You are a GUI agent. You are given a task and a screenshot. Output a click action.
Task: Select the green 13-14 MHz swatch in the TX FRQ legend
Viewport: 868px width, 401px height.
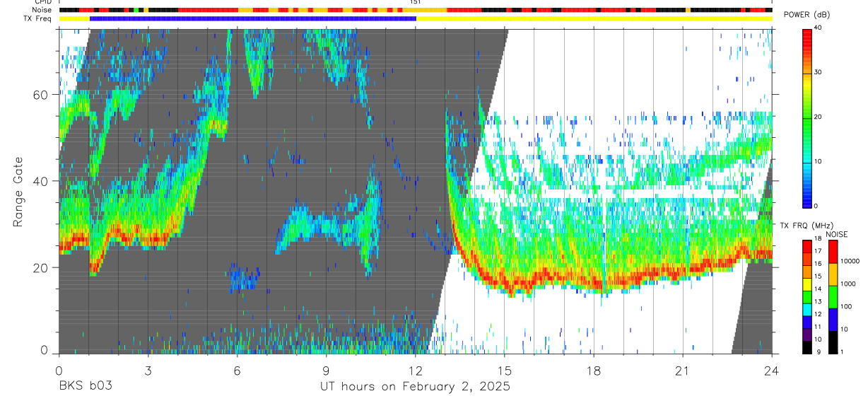808,297
